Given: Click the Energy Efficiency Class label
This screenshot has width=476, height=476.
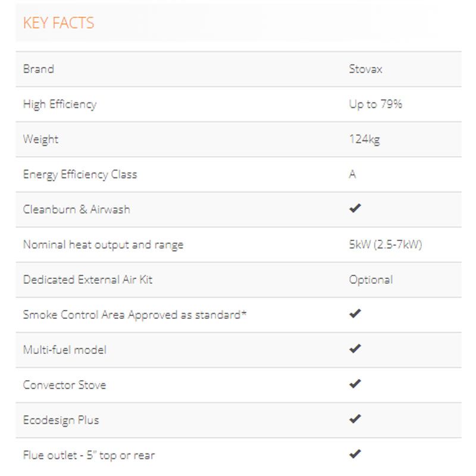Looking at the screenshot, I should click(x=80, y=174).
